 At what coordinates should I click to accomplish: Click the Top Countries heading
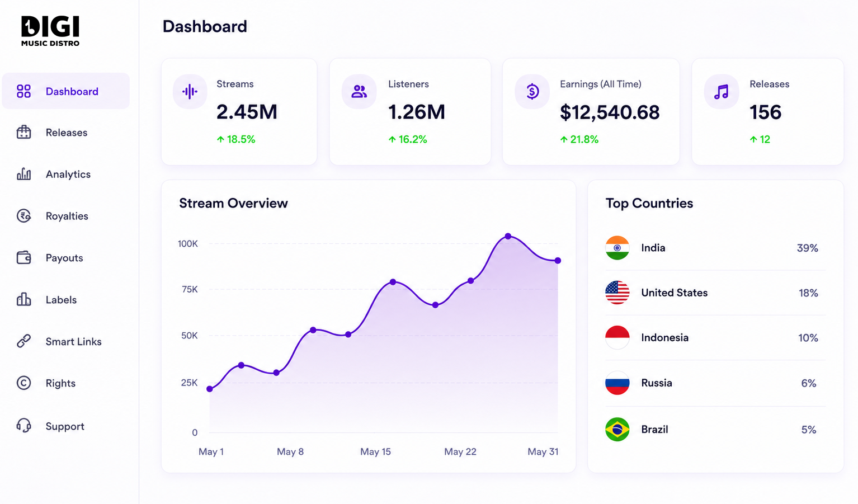[649, 203]
